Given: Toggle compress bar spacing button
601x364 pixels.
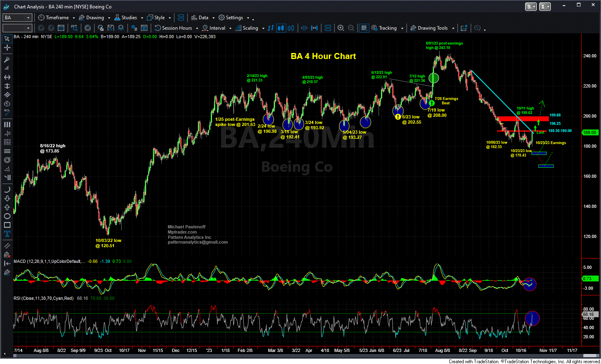Looking at the screenshot, I should [304, 28].
